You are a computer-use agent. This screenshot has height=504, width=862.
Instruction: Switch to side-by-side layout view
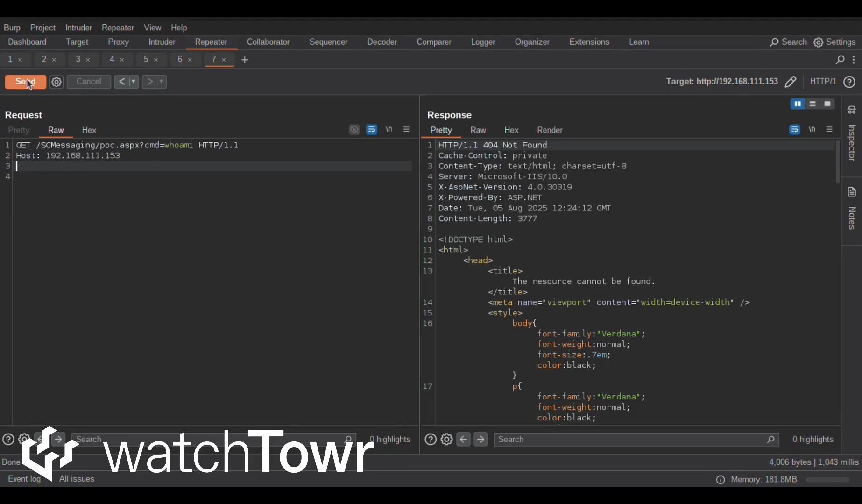pos(798,104)
